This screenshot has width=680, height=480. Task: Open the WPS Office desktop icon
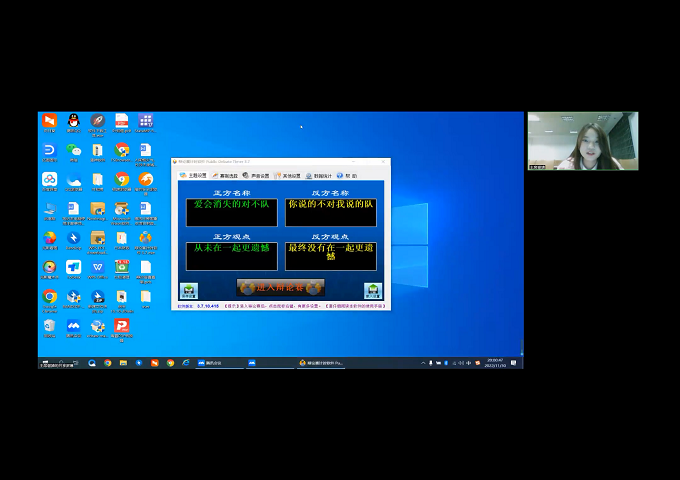coord(98,267)
